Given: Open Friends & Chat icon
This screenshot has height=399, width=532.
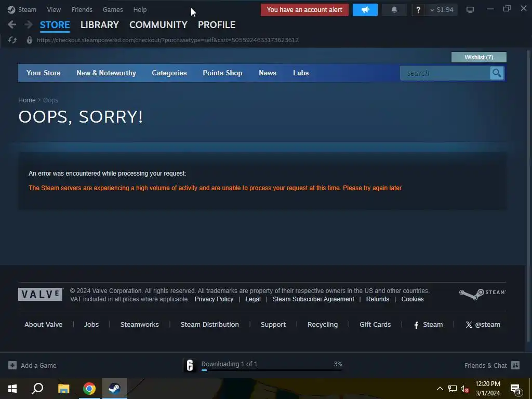Looking at the screenshot, I should pyautogui.click(x=515, y=365).
